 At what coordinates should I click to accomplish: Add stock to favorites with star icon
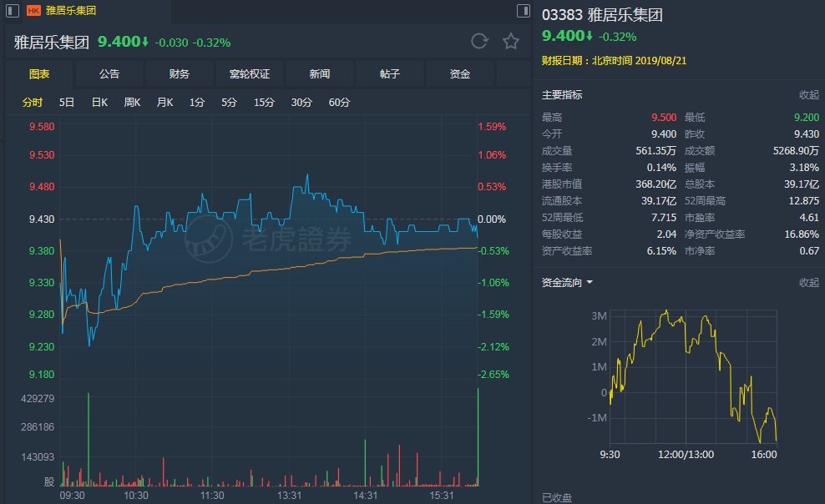[511, 42]
